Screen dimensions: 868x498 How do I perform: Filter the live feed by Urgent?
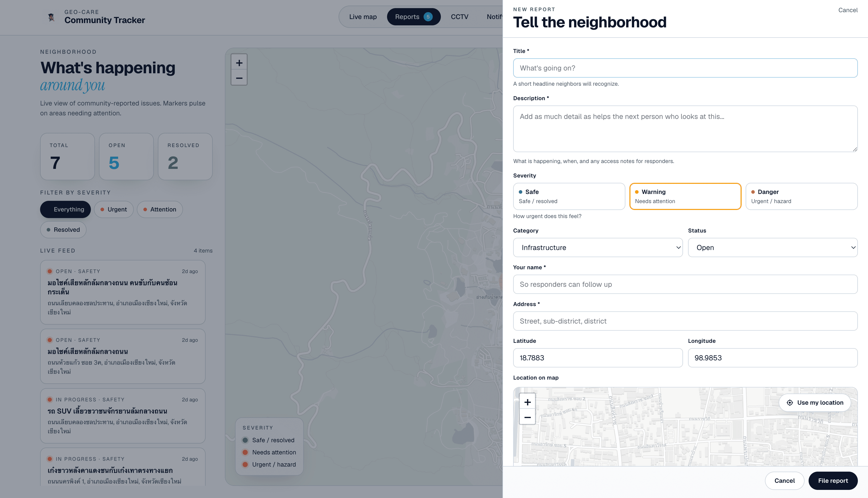click(x=114, y=209)
